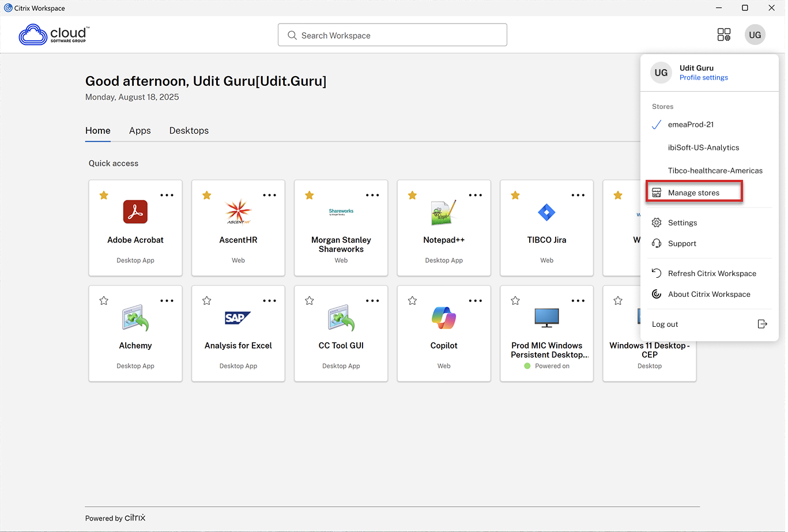Image resolution: width=788 pixels, height=532 pixels.
Task: Click the Udit Guru name in menu
Action: point(696,67)
